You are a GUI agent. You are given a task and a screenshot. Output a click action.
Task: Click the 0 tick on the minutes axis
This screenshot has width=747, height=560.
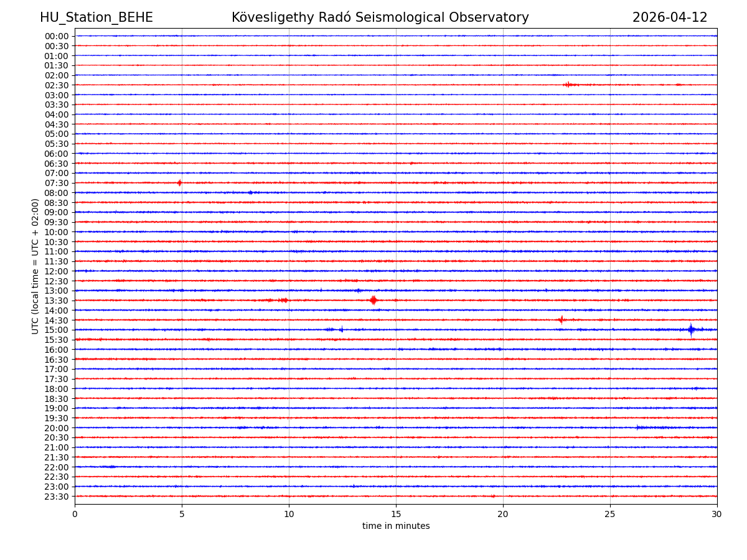pyautogui.click(x=75, y=514)
